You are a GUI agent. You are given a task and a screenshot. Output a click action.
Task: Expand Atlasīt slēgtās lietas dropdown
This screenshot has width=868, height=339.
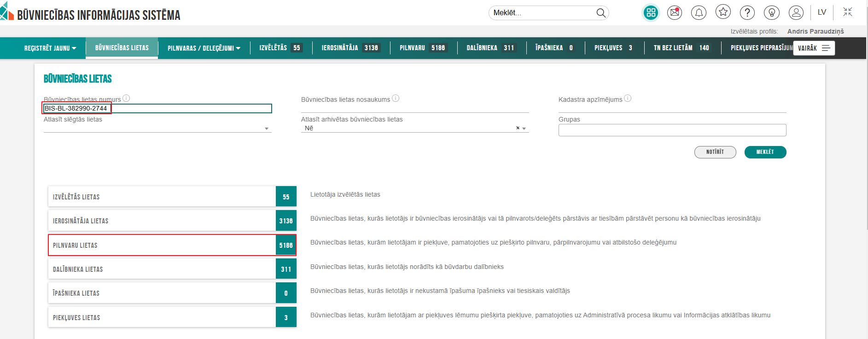tap(267, 129)
